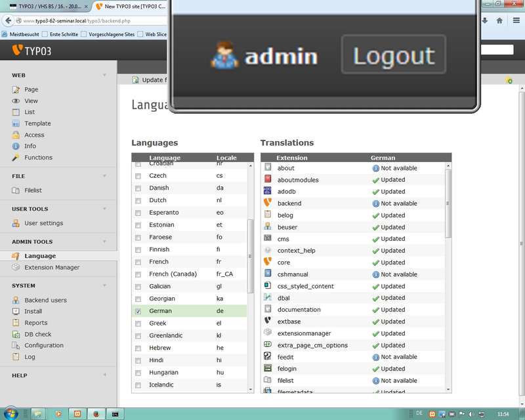
Task: Click the aboutmodules extension icon
Action: click(x=268, y=179)
